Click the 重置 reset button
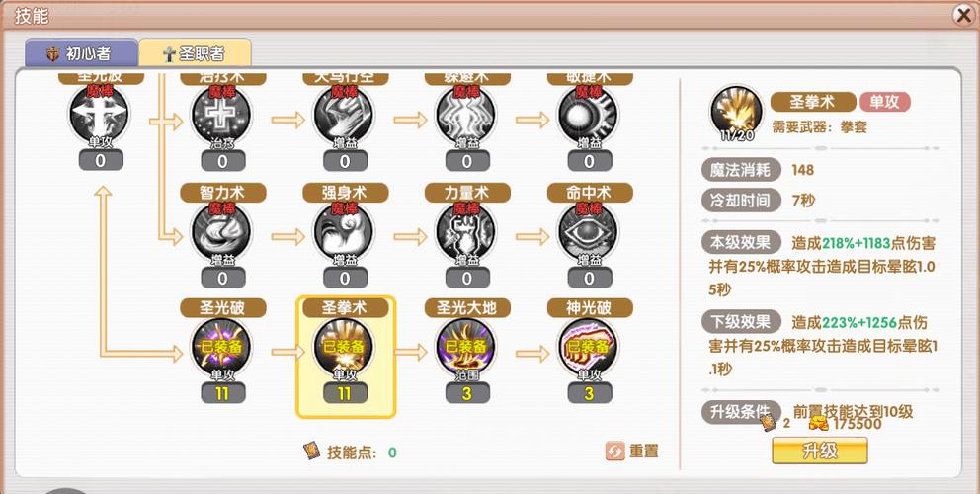This screenshot has width=980, height=494. point(632,451)
